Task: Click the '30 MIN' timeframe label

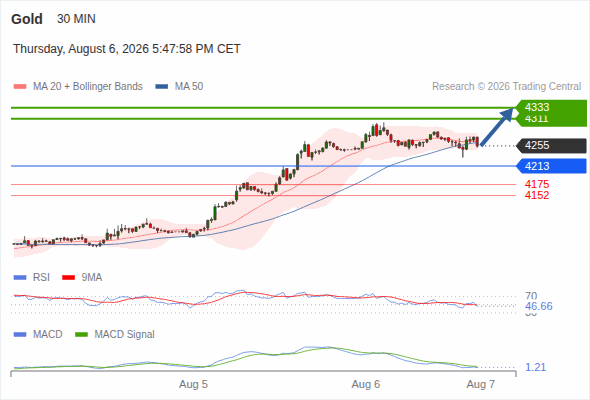Action: click(x=76, y=19)
